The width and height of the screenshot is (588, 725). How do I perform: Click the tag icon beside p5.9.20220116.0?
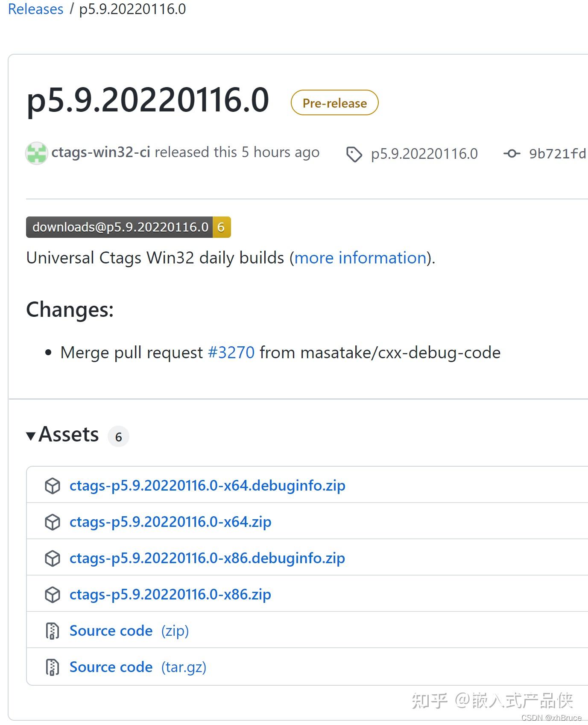click(x=354, y=154)
